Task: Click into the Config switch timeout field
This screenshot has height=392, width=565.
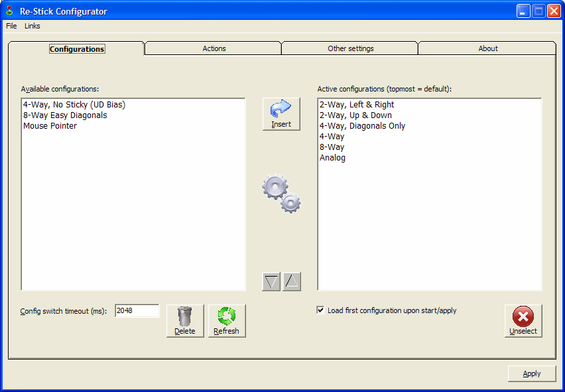Action: click(x=137, y=310)
